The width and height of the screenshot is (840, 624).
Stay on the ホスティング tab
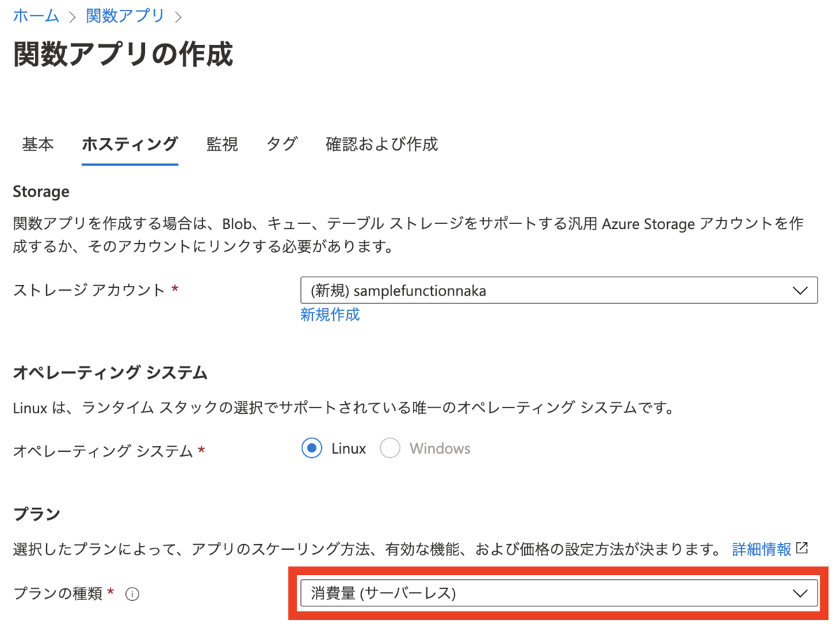tap(129, 144)
